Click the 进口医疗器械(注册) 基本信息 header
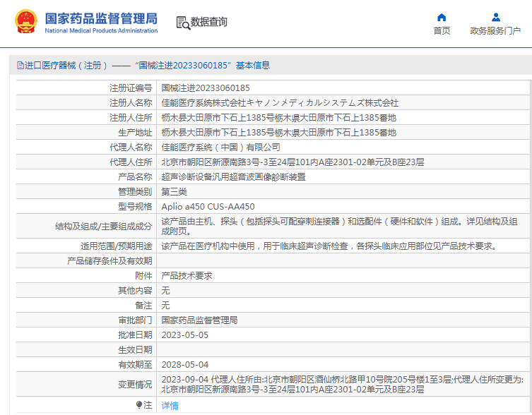 143,65
